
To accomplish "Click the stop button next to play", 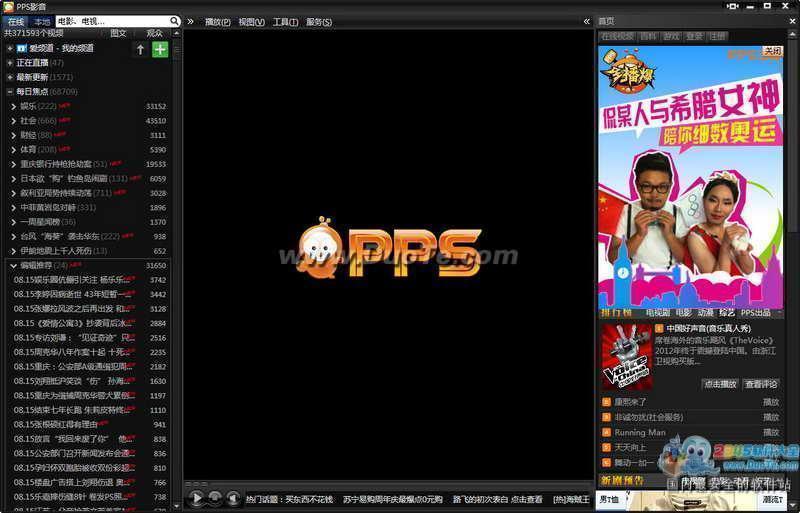I will (215, 498).
